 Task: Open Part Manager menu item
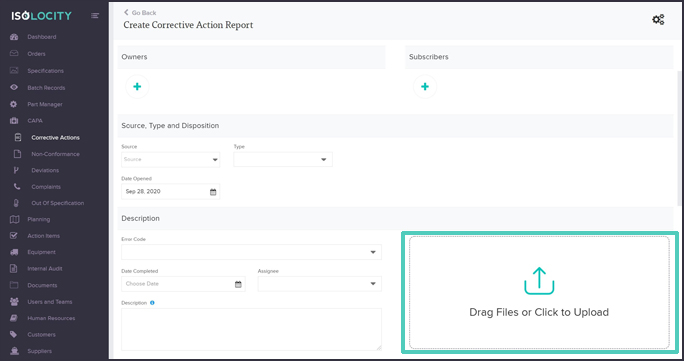point(45,104)
